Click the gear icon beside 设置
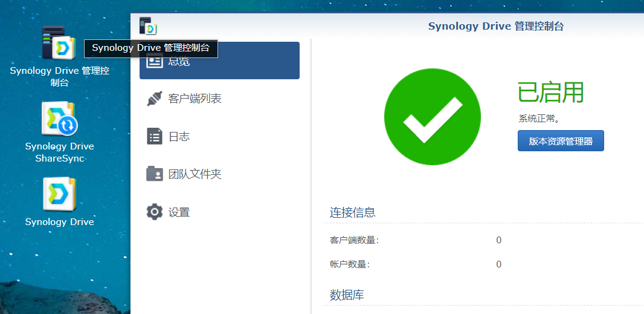The height and width of the screenshot is (314, 644). pos(155,212)
